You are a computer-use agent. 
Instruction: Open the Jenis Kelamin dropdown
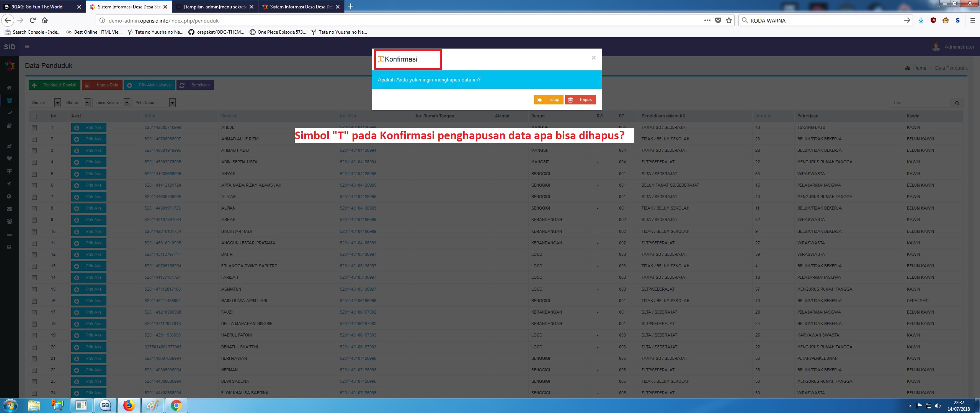(x=127, y=102)
